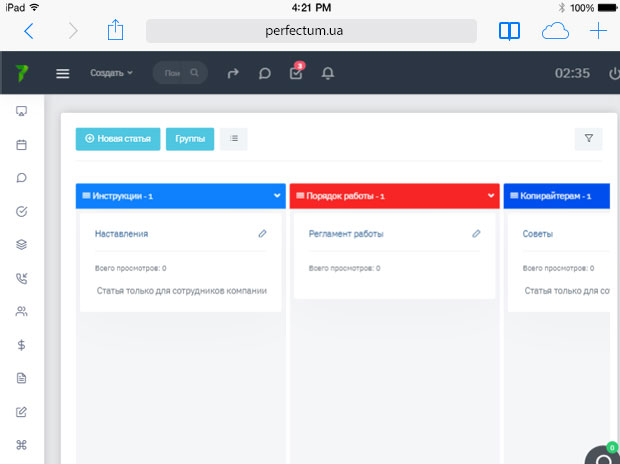Toggle the hamburger sidebar menu

coord(62,73)
